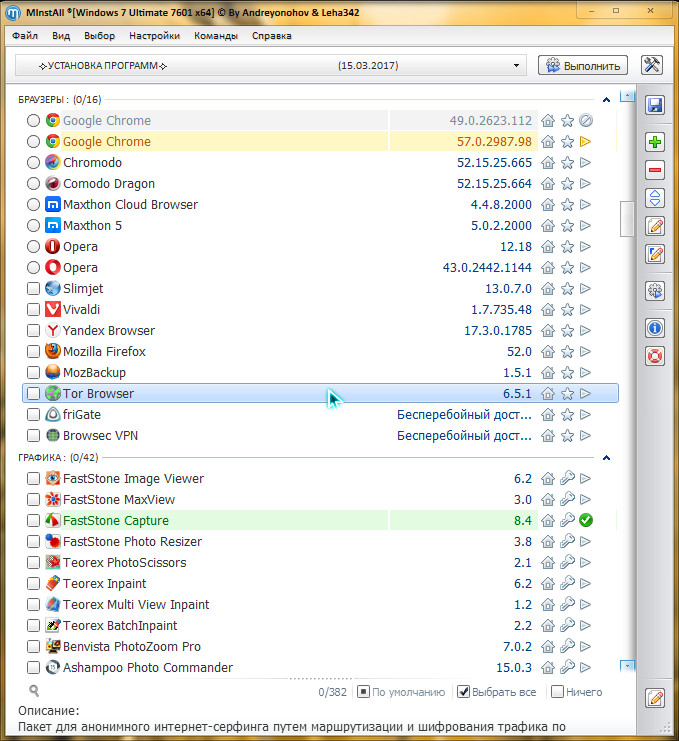Click the pencil edit icon in sidebar
Viewport: 679px width, 741px height.
click(x=655, y=226)
